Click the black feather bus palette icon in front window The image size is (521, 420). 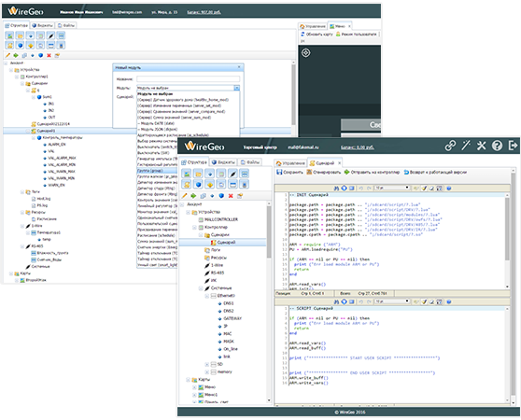232,174
